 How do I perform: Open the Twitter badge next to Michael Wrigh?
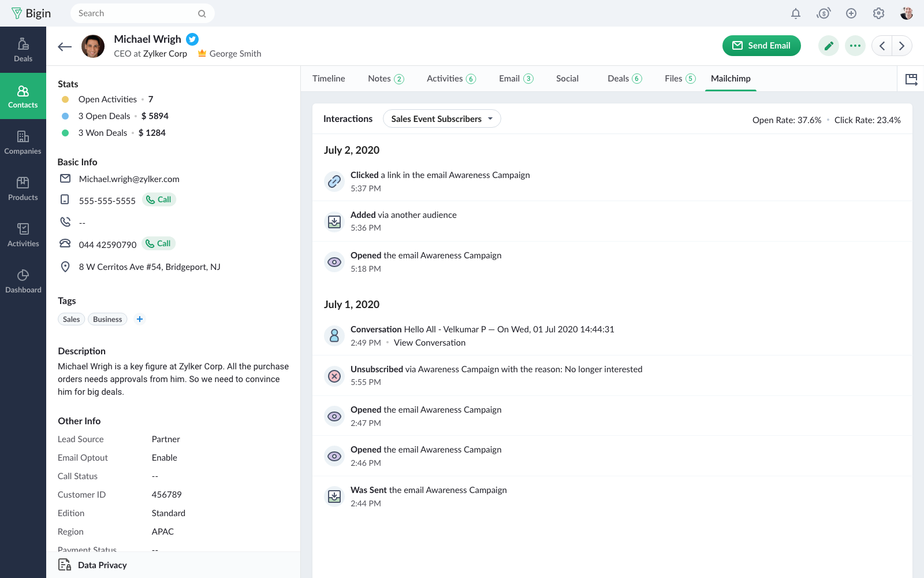(192, 39)
